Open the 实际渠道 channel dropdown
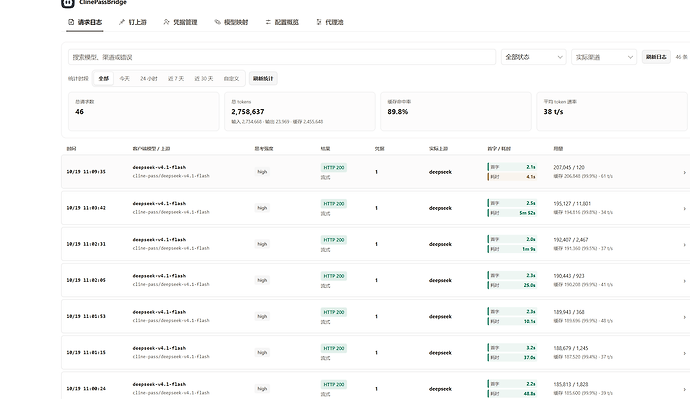Screen dimensions: 690x399 click(x=604, y=57)
